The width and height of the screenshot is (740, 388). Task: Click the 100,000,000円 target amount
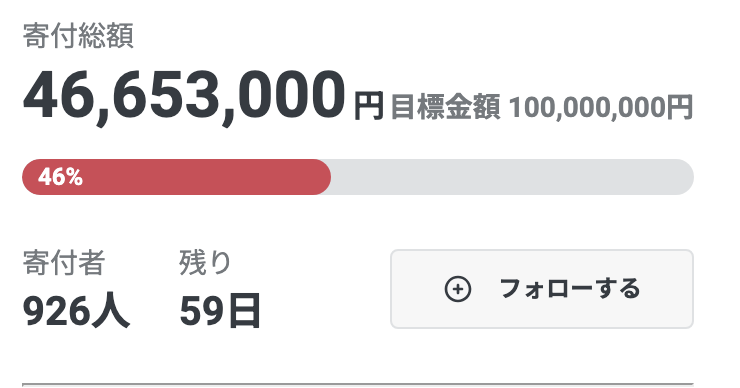coord(601,107)
